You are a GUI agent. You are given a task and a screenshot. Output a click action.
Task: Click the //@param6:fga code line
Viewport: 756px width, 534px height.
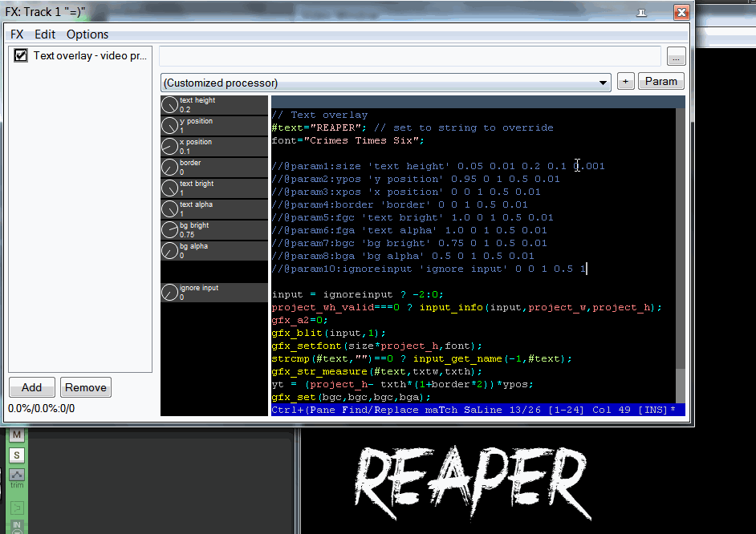tap(409, 230)
